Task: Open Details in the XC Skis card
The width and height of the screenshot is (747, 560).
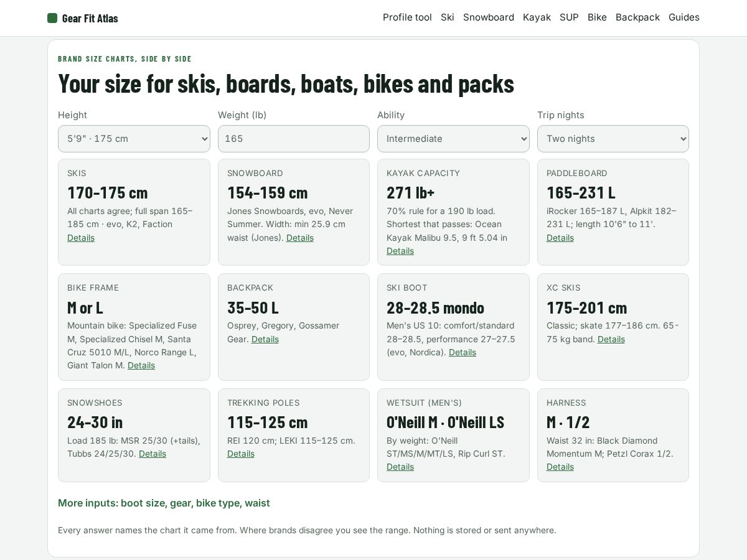Action: tap(611, 339)
